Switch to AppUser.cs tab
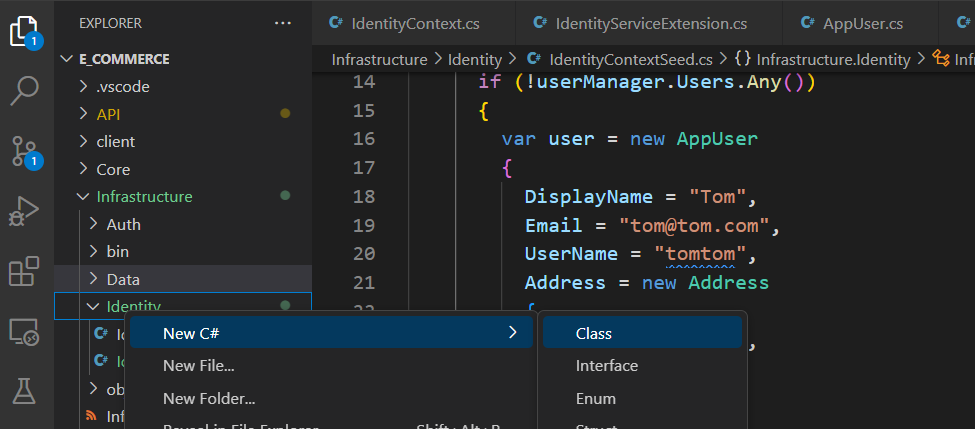The width and height of the screenshot is (975, 429). (861, 23)
